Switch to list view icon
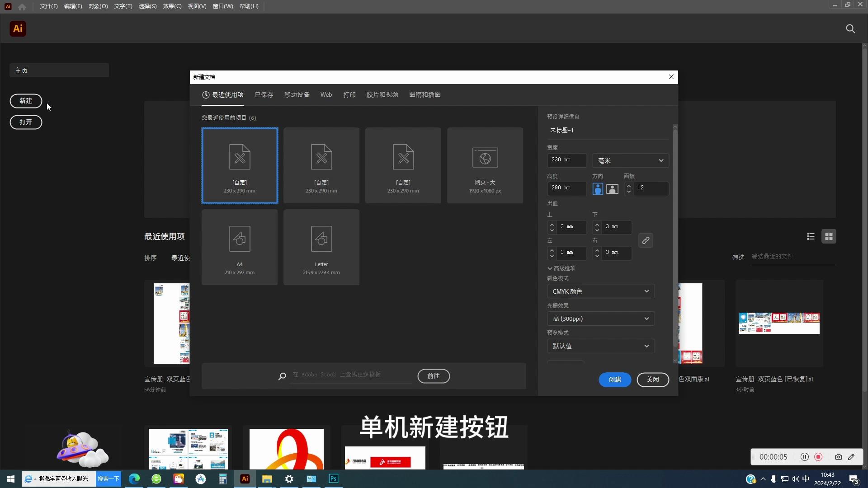Viewport: 868px width, 488px height. [811, 236]
